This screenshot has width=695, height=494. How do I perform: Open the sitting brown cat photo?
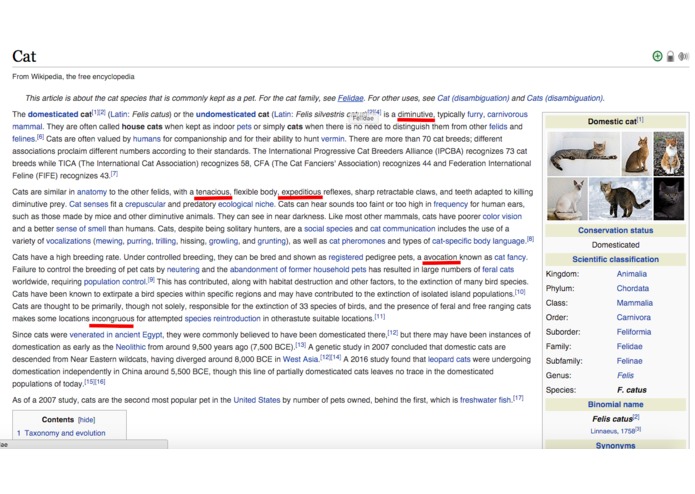click(x=637, y=154)
